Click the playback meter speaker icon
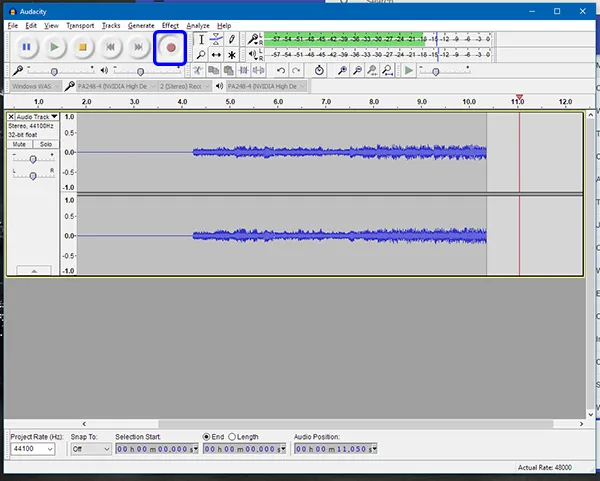Image resolution: width=600 pixels, height=481 pixels. [253, 54]
